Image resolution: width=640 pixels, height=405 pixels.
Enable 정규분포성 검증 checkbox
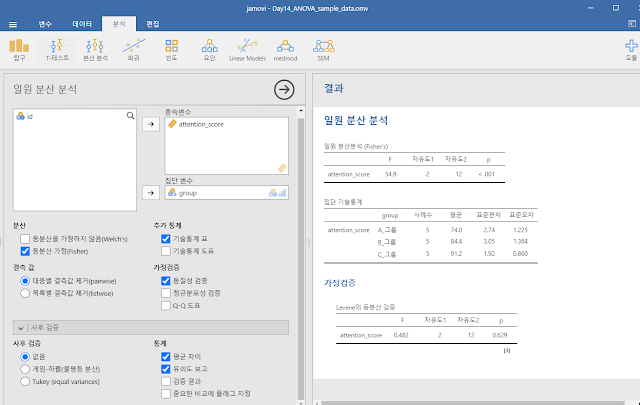tap(166, 293)
